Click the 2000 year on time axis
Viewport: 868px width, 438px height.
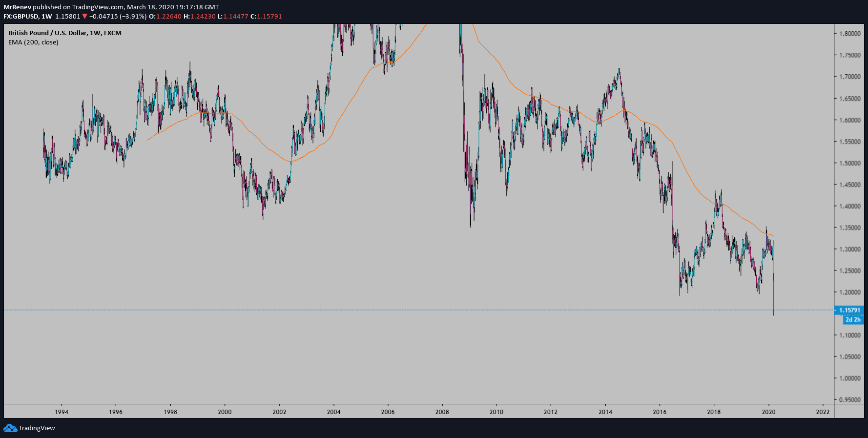pos(225,412)
